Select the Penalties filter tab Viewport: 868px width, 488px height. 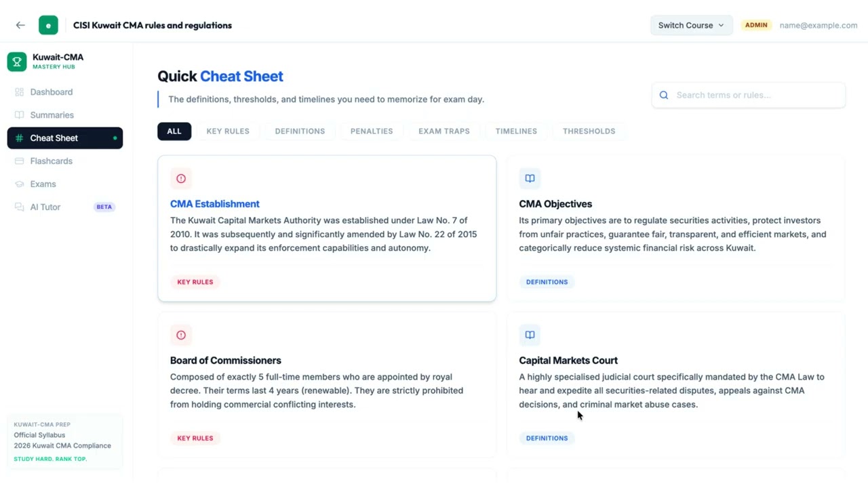[372, 131]
